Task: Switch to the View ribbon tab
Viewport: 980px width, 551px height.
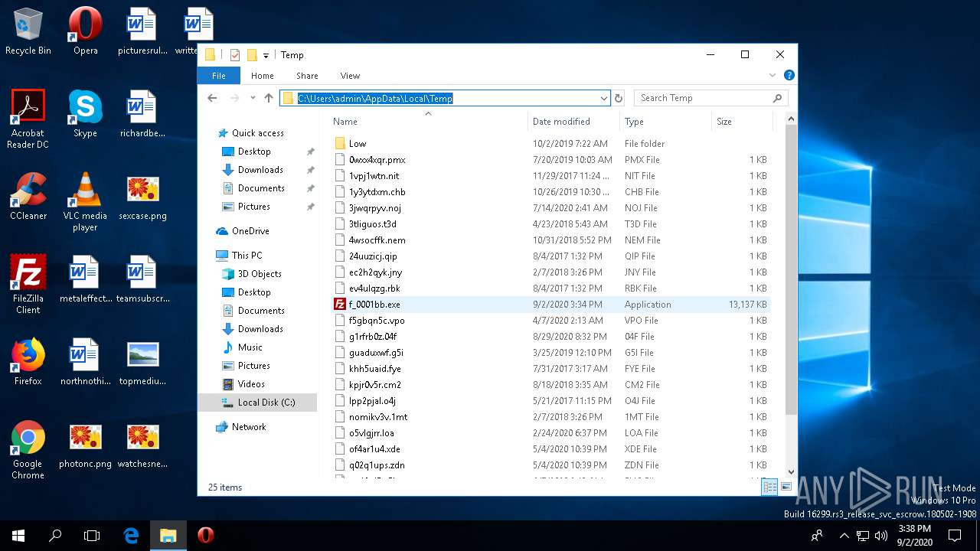Action: (x=350, y=76)
